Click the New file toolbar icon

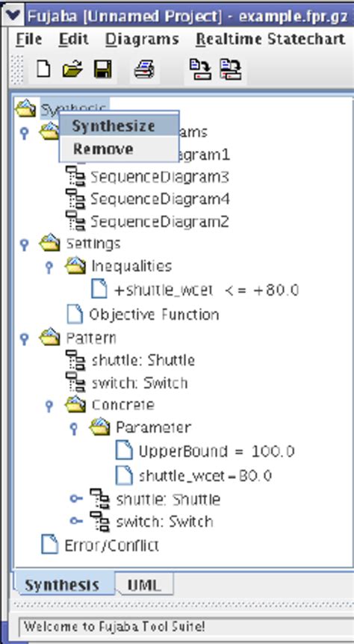43,69
